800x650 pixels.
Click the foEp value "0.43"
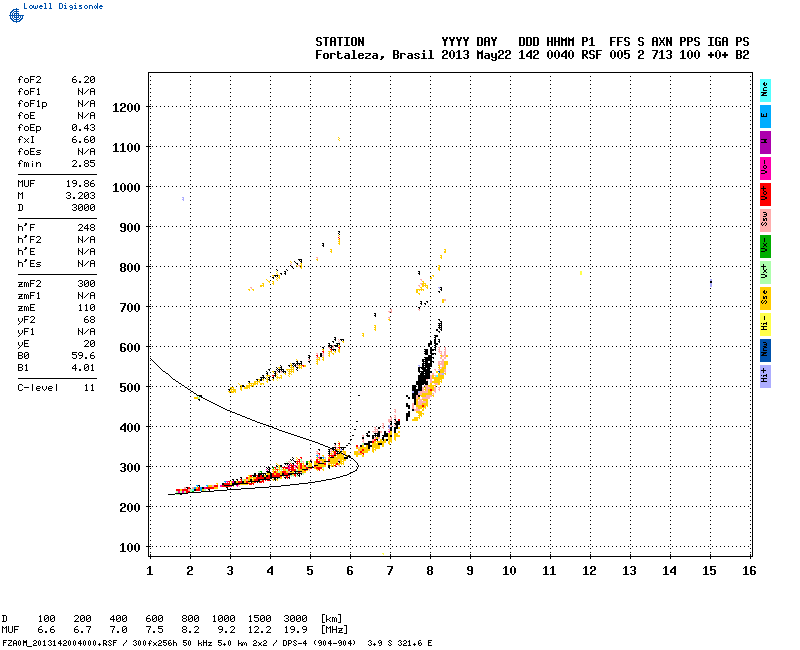coord(83,128)
